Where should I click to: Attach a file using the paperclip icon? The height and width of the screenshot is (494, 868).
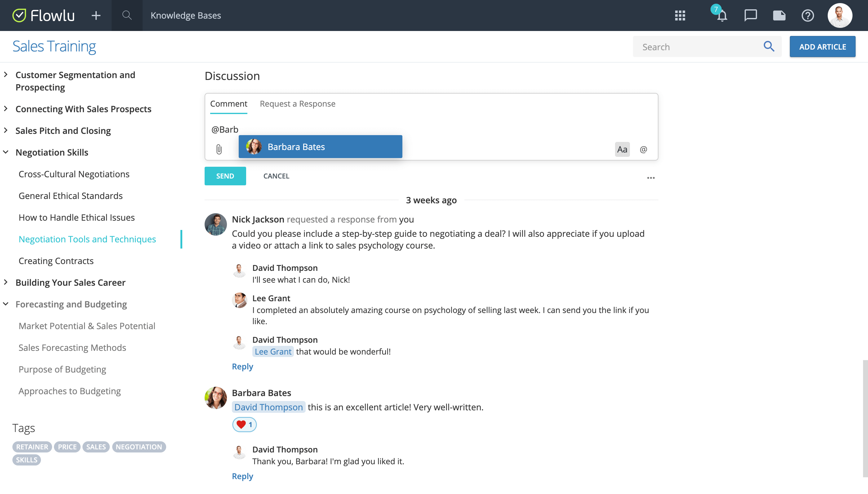pos(219,149)
